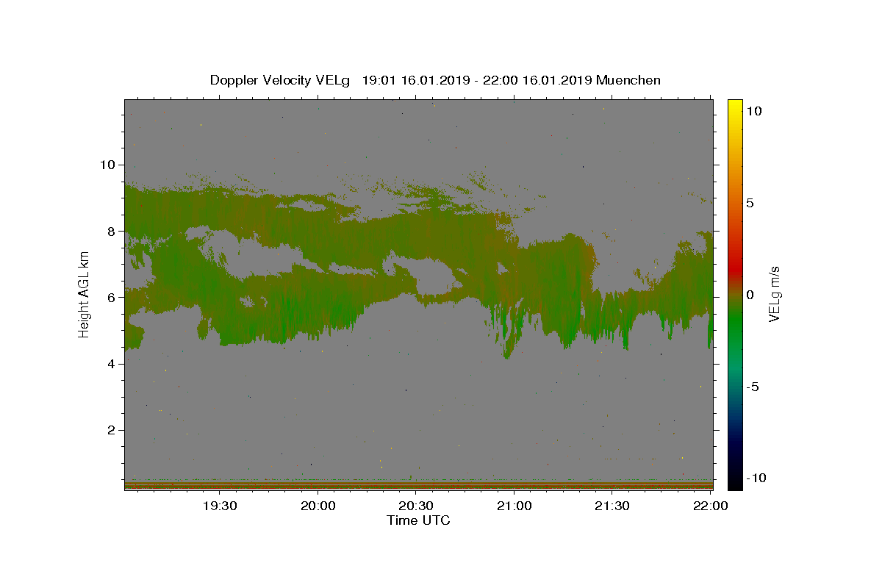
Task: Click the 'Height AGL km' axis title
Action: tap(85, 294)
